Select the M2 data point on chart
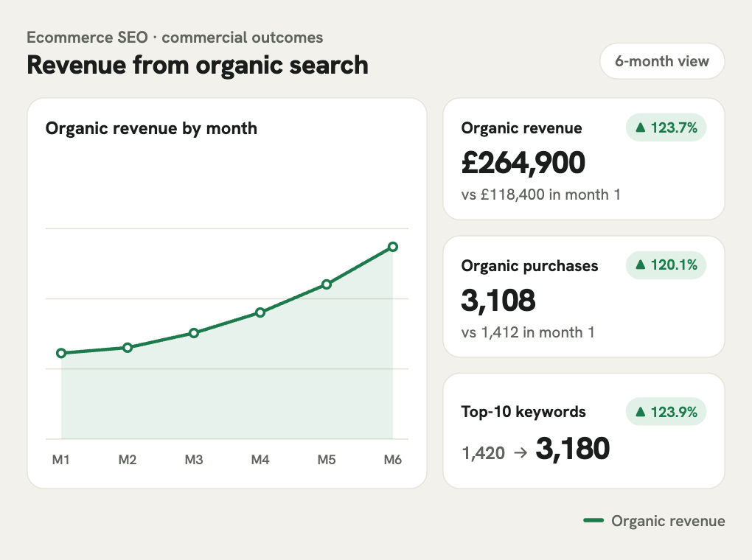The height and width of the screenshot is (560, 752). 128,348
